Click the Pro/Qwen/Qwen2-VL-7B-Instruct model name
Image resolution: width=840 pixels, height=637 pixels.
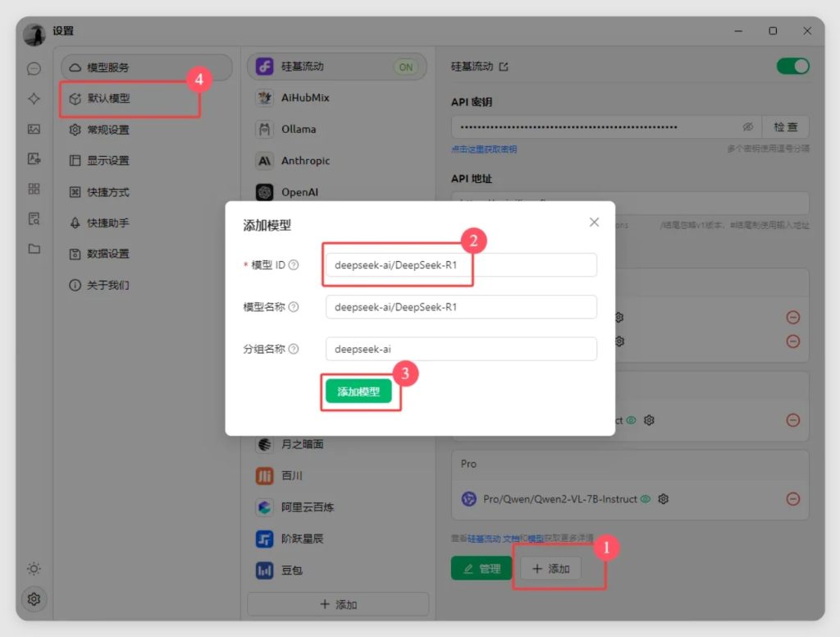(x=559, y=499)
